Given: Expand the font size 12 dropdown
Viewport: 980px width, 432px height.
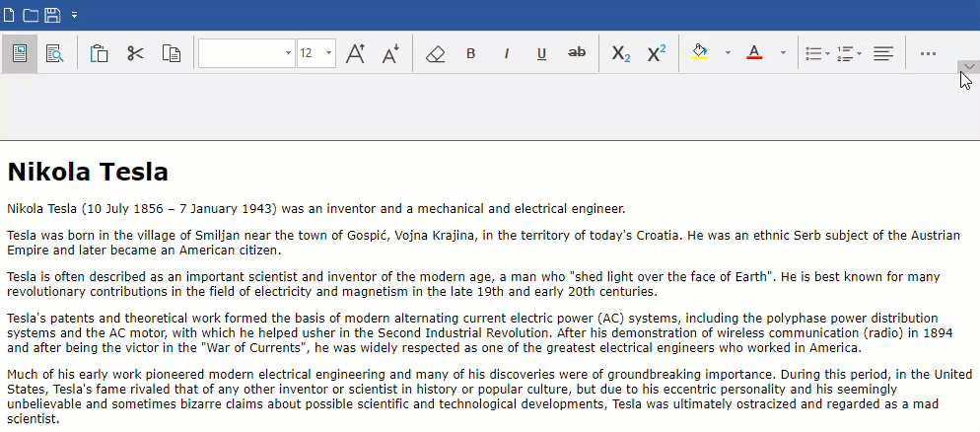Looking at the screenshot, I should coord(328,53).
